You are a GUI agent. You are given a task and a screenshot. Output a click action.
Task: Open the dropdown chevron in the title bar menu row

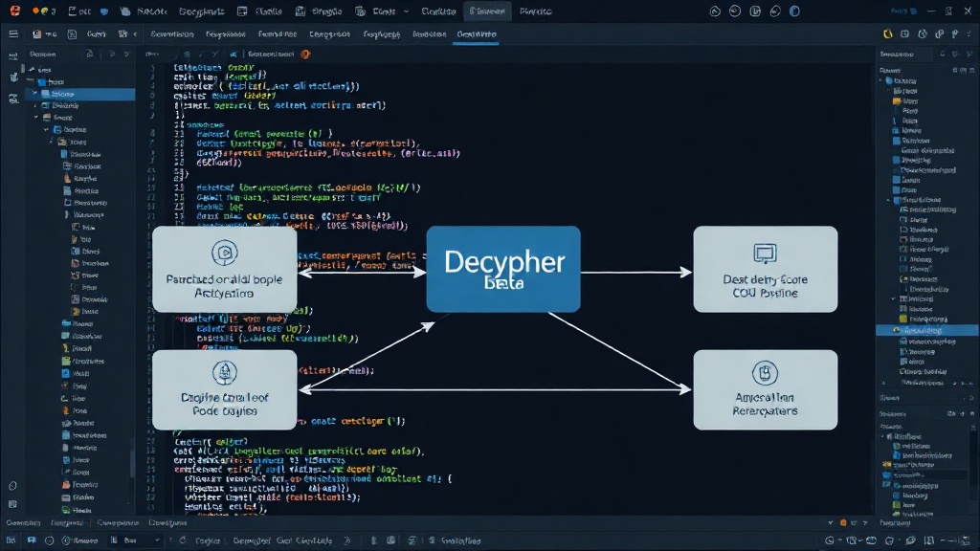point(406,11)
